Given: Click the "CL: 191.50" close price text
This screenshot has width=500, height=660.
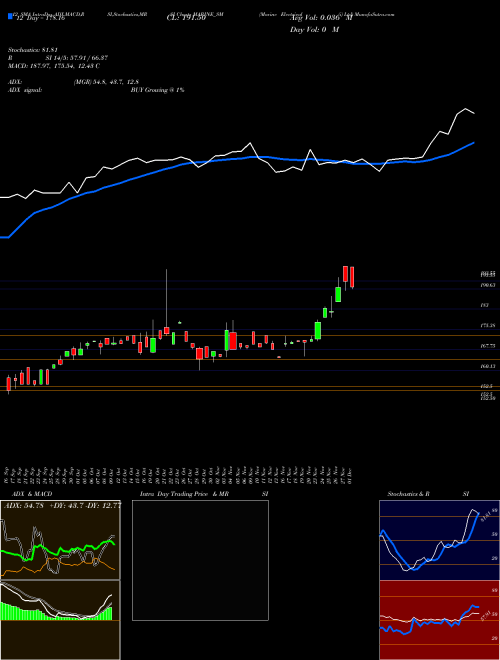Looking at the screenshot, I should (186, 18).
